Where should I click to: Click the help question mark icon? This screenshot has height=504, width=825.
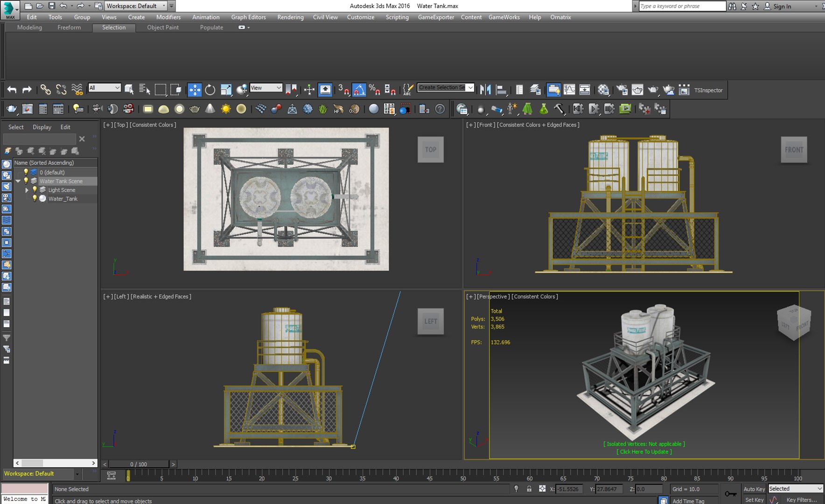[x=440, y=109]
